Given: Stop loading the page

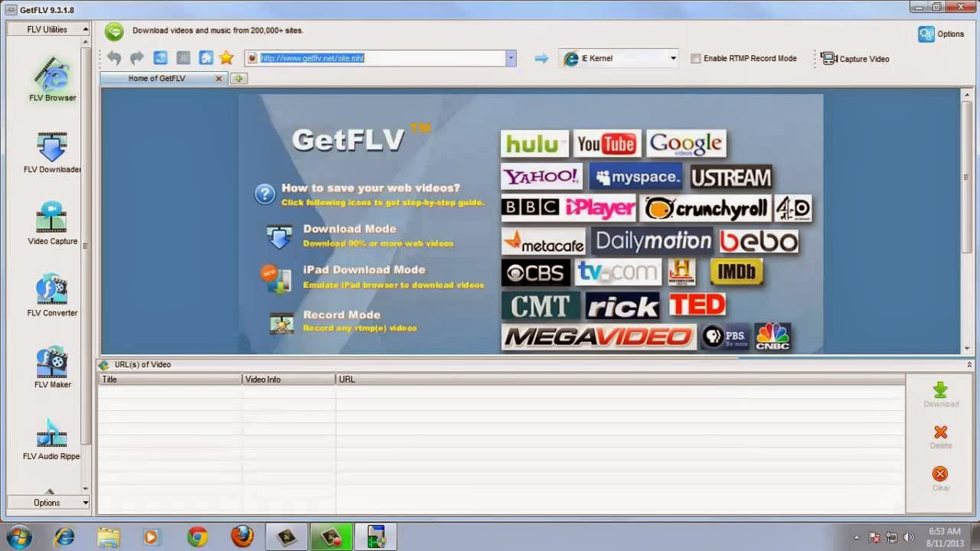Looking at the screenshot, I should (x=183, y=58).
